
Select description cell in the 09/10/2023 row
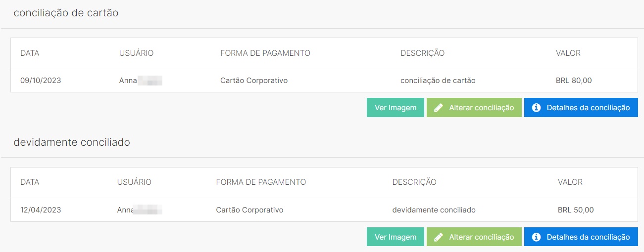438,81
